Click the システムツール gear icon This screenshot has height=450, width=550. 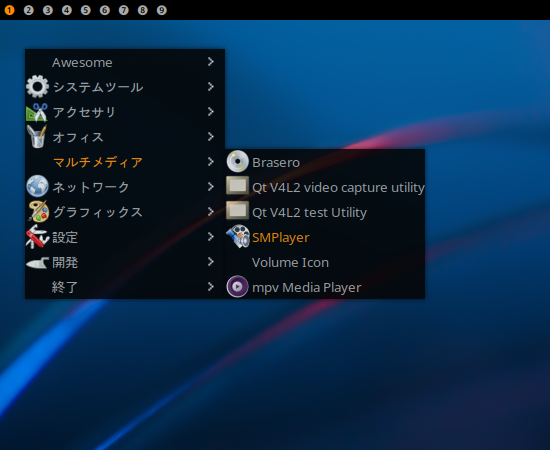pos(38,86)
